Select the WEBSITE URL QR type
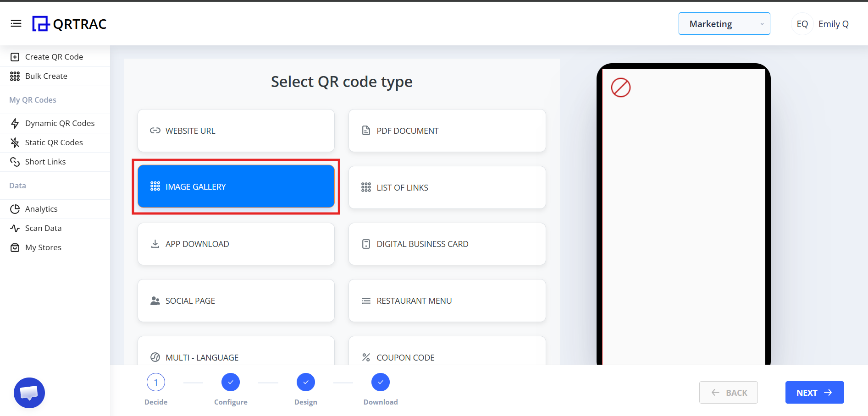868x416 pixels. (236, 130)
